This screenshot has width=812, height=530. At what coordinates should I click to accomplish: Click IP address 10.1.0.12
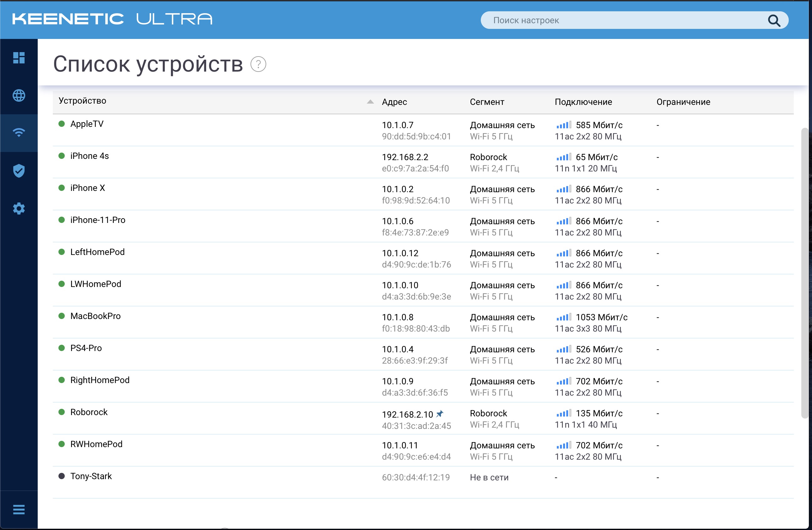click(400, 253)
